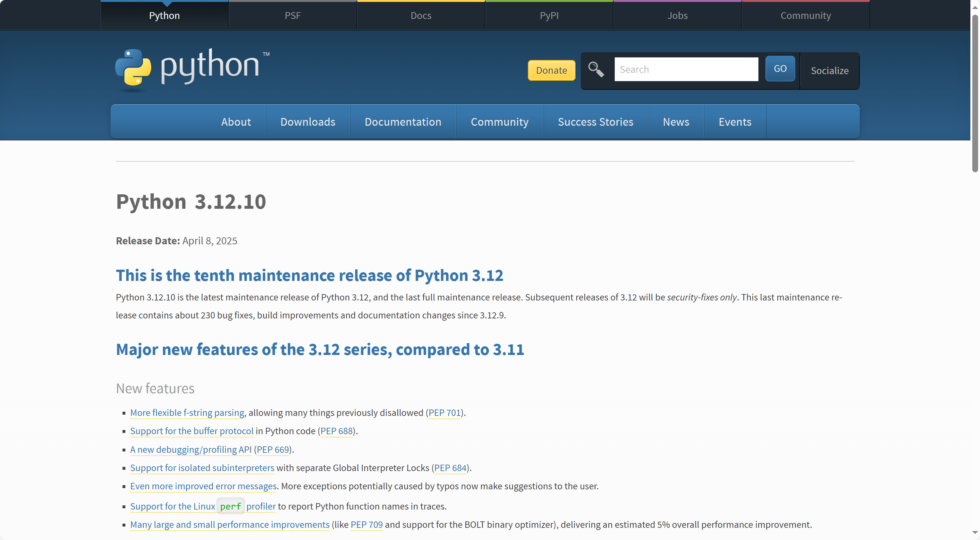The image size is (980, 540).
Task: Open Community in the main navigation bar
Action: click(x=500, y=122)
